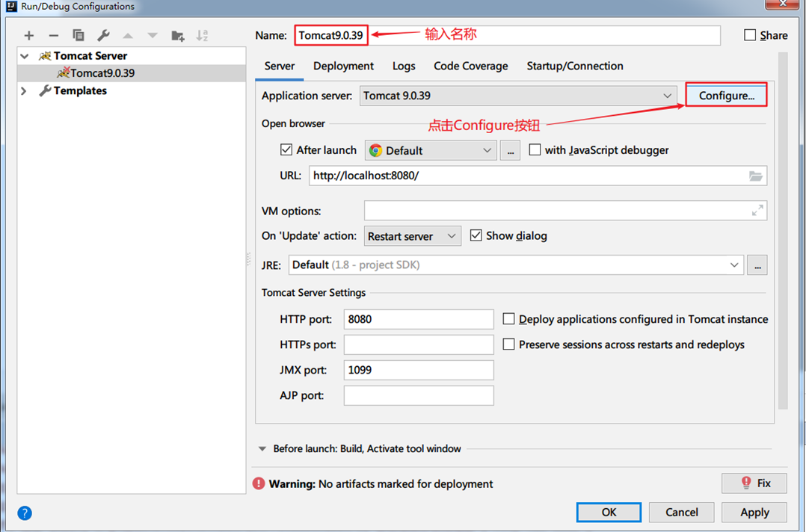Open the Restart server update action dropdown
806x532 pixels.
click(x=412, y=236)
